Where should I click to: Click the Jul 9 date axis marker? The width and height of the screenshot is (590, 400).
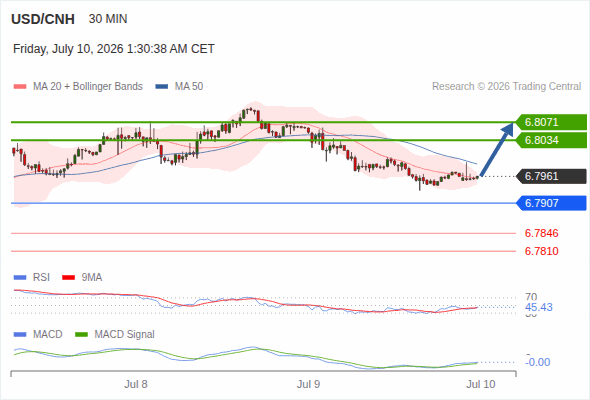coord(308,384)
